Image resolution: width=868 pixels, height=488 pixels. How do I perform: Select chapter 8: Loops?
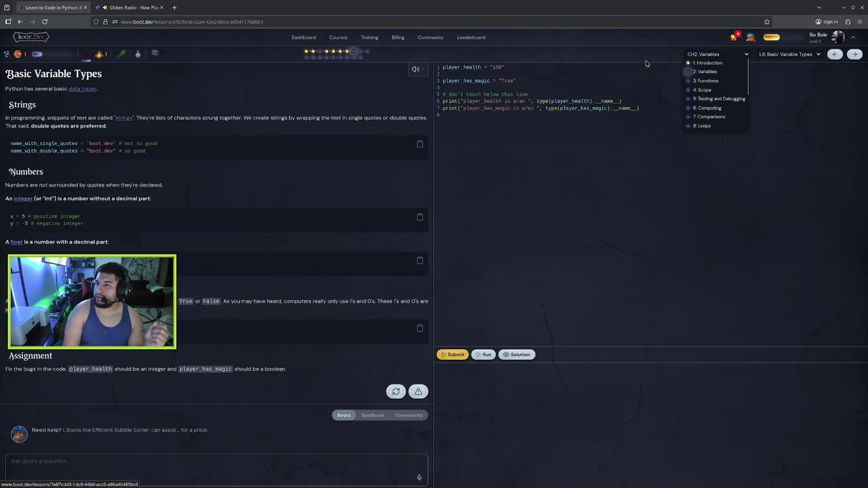702,126
